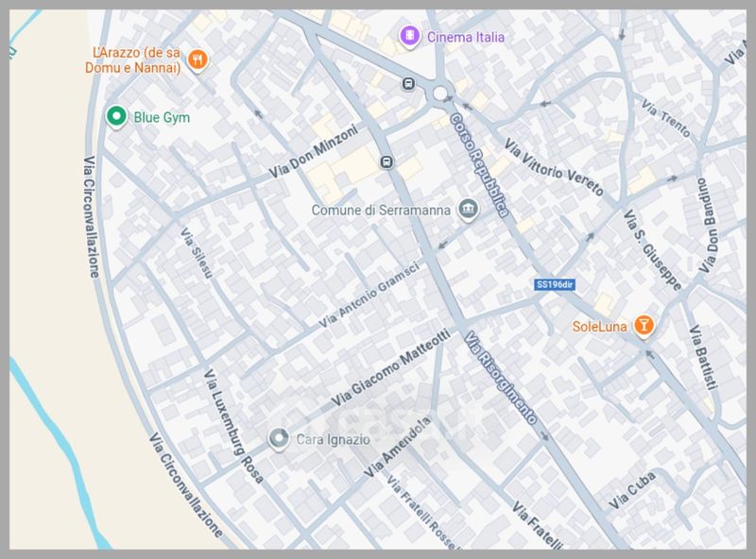The height and width of the screenshot is (559, 756).
Task: Click the Via Vittorio Veneto street label
Action: point(555,168)
